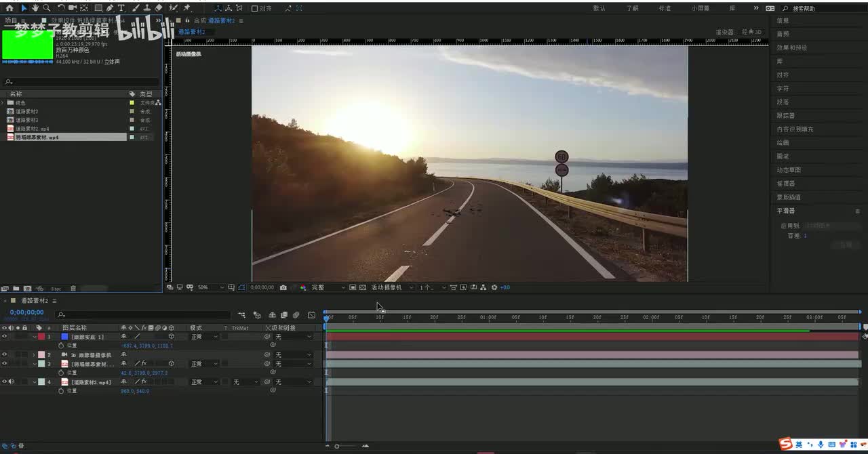Click layer 1 red label color swatch
868x454 pixels.
[x=41, y=337]
